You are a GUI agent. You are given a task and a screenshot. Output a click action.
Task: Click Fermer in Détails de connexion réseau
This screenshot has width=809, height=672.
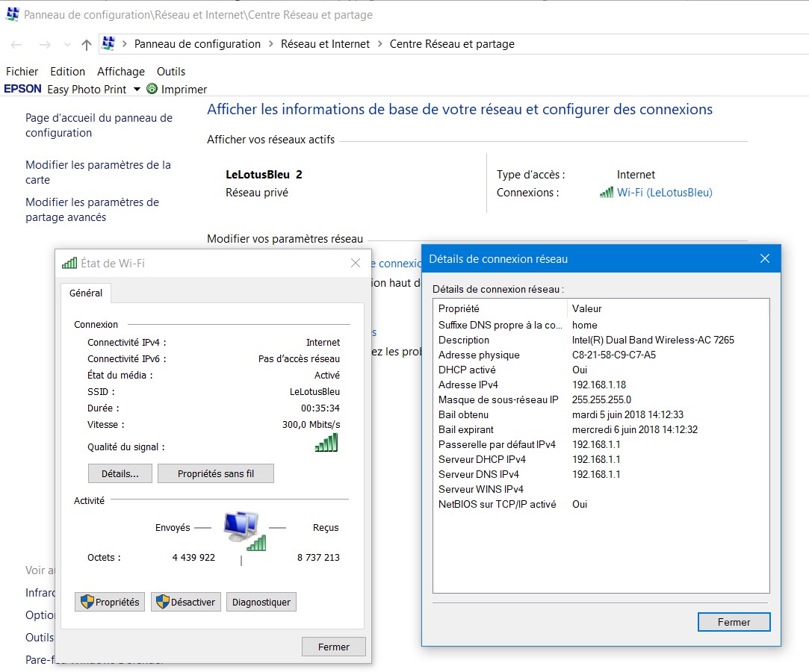coord(734,622)
